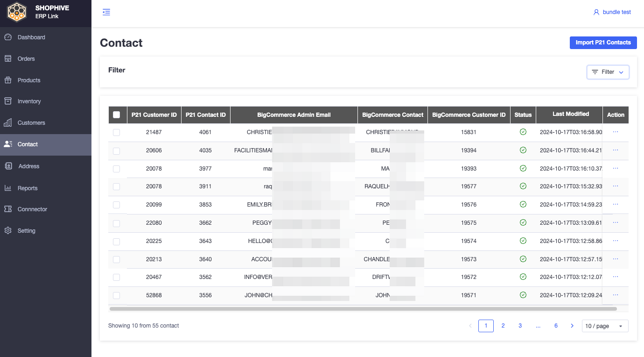The width and height of the screenshot is (644, 357).
Task: Click status check icon for contact 3643
Action: [523, 241]
